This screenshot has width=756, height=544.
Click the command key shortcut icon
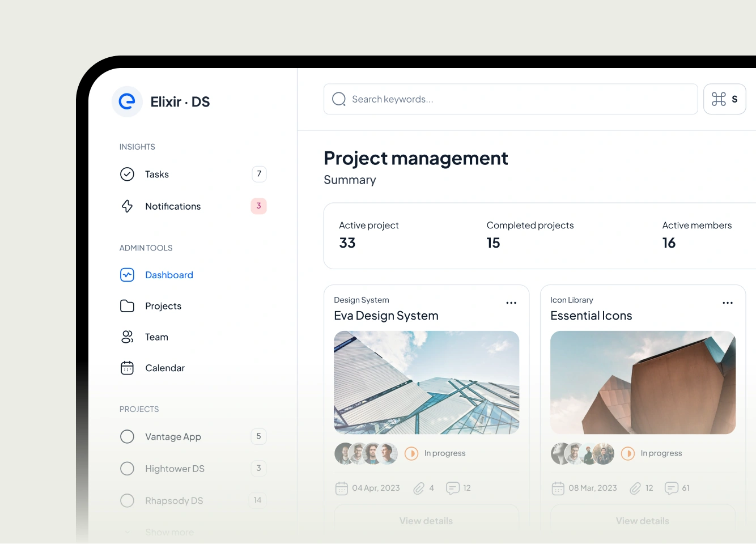coord(719,99)
